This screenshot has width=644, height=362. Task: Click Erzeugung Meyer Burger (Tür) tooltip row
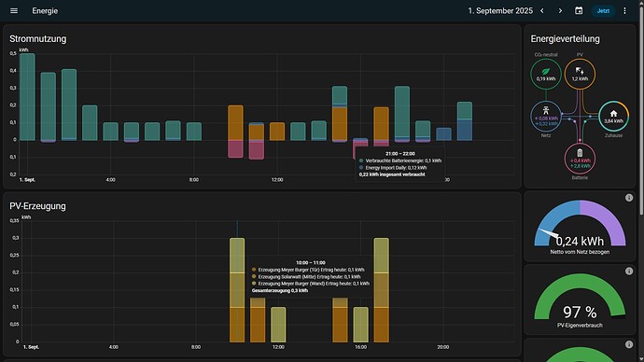click(308, 270)
